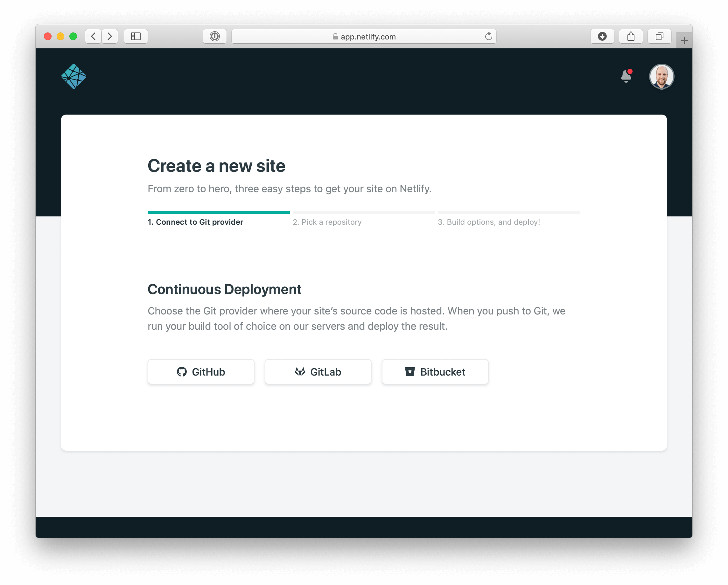Viewport: 728px width, 585px height.
Task: Go back in Safari history
Action: [94, 36]
